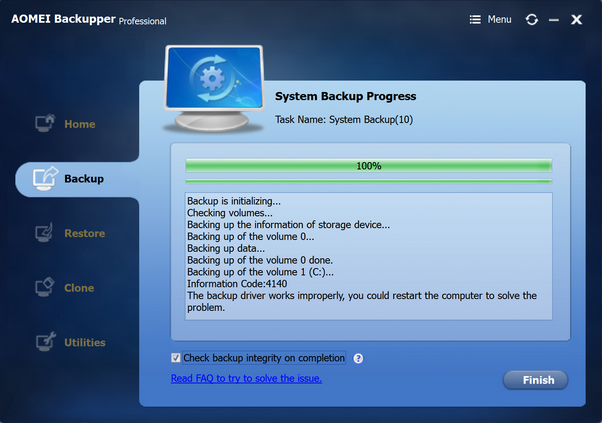Screen dimensions: 602x423
Task: Click the Restore pencil monitor icon
Action: pyautogui.click(x=45, y=233)
